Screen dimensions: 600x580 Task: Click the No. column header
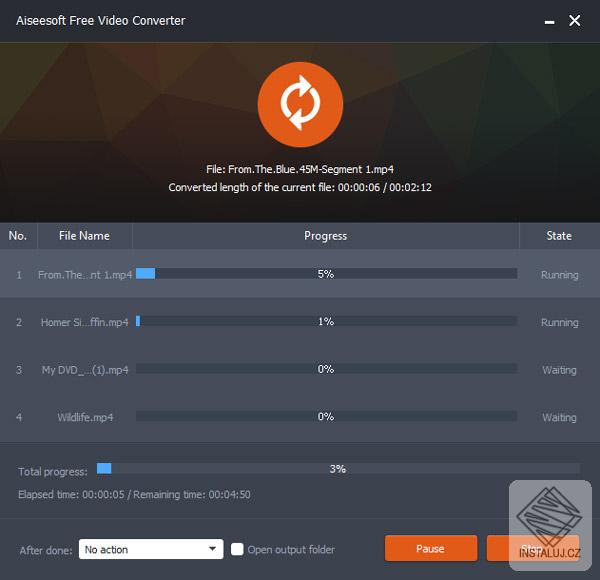pos(18,236)
